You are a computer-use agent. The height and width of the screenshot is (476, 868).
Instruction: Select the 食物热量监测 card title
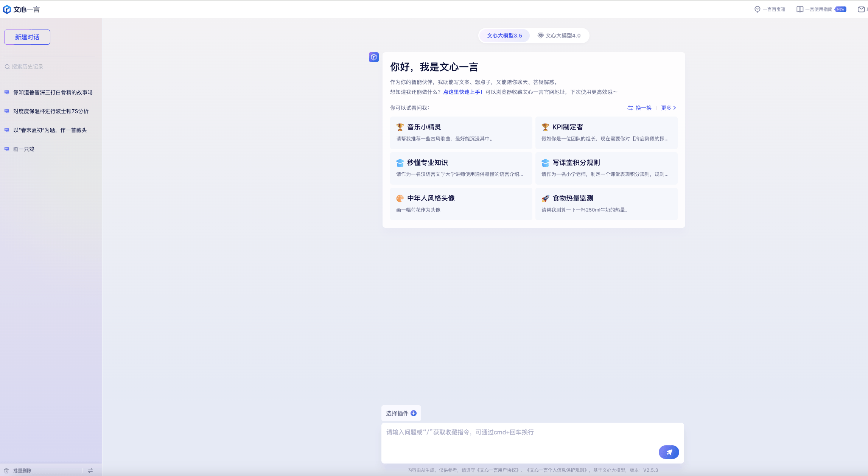point(573,198)
